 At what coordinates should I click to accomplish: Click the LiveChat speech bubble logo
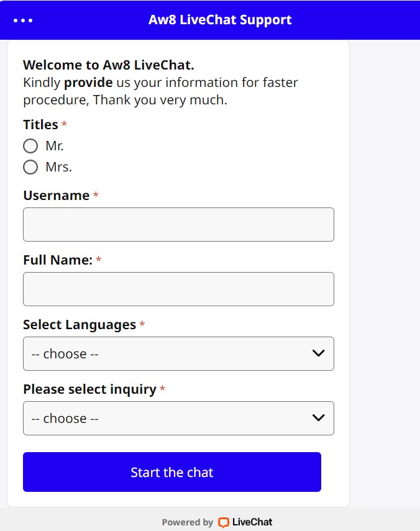point(224,522)
